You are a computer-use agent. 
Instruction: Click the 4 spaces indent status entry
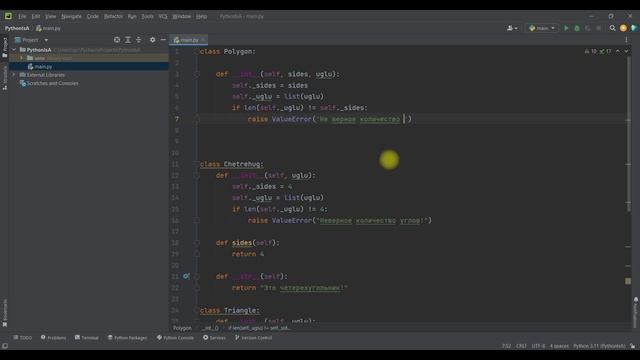(559, 346)
